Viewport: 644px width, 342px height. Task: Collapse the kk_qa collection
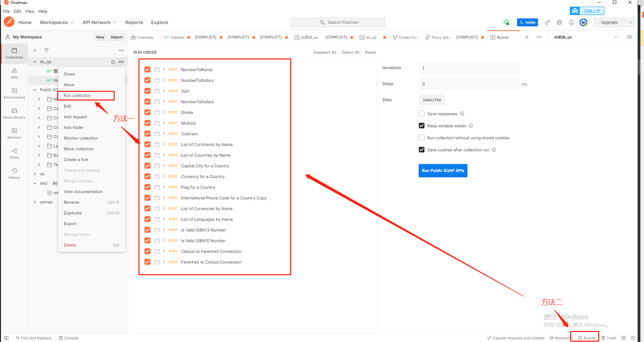click(35, 62)
